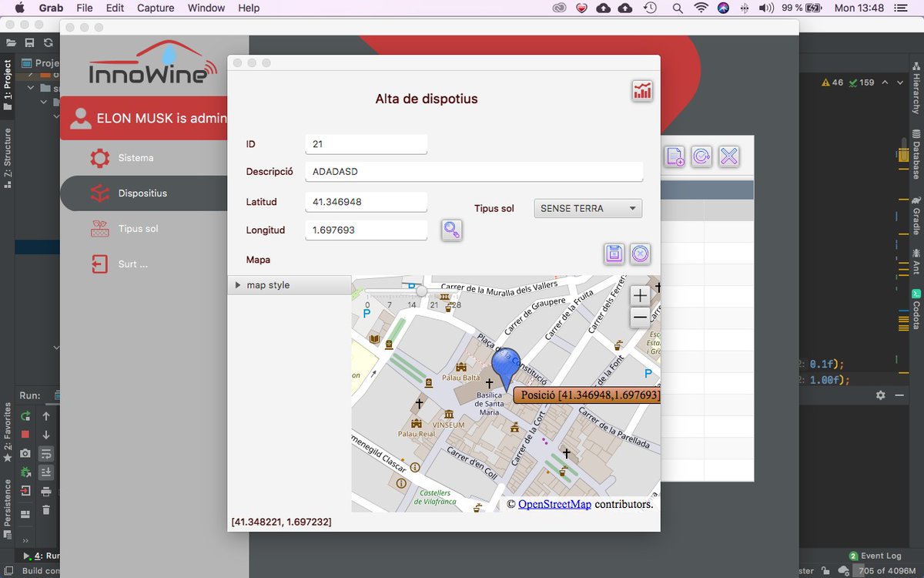
Task: Click the up arrow in Run panel
Action: pos(46,416)
